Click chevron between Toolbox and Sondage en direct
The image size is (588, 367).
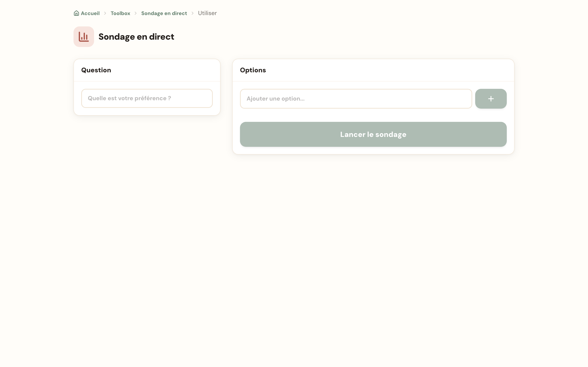[136, 13]
